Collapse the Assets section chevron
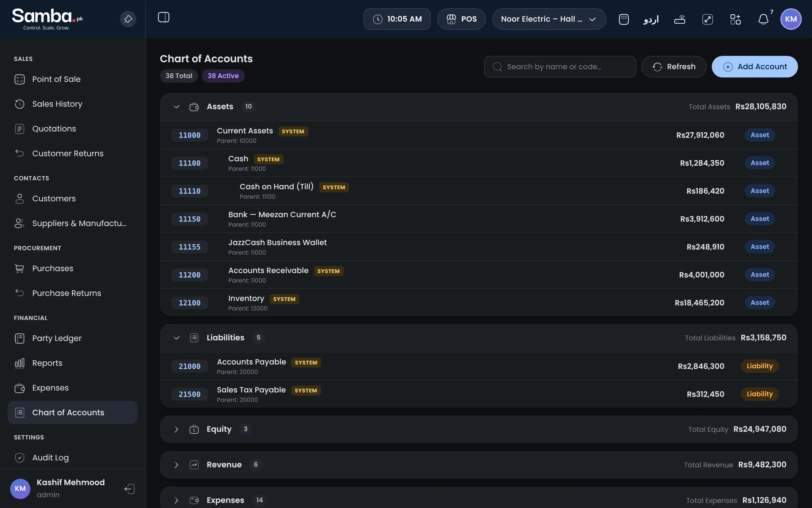 [176, 106]
